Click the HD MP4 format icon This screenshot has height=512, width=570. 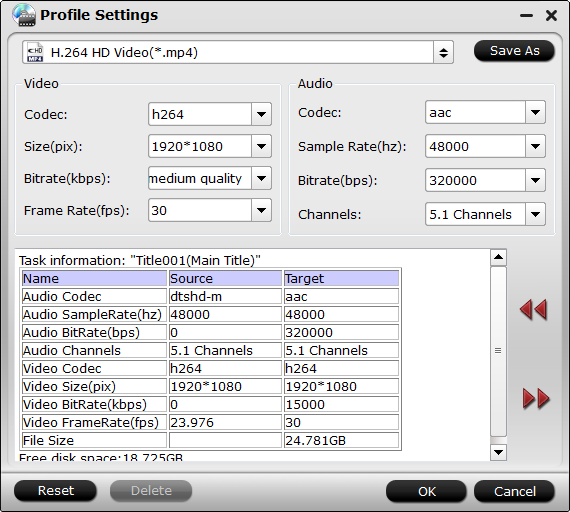pos(35,53)
